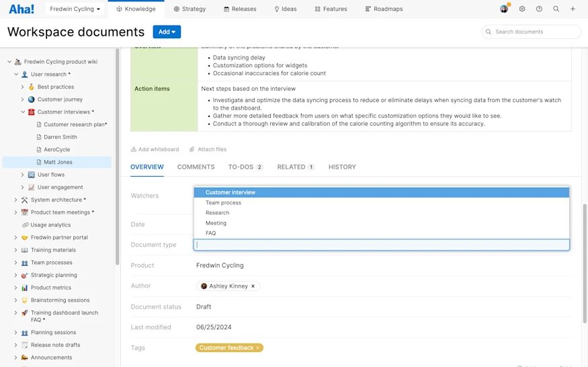
Task: Open the Strategy menu
Action: [x=190, y=9]
